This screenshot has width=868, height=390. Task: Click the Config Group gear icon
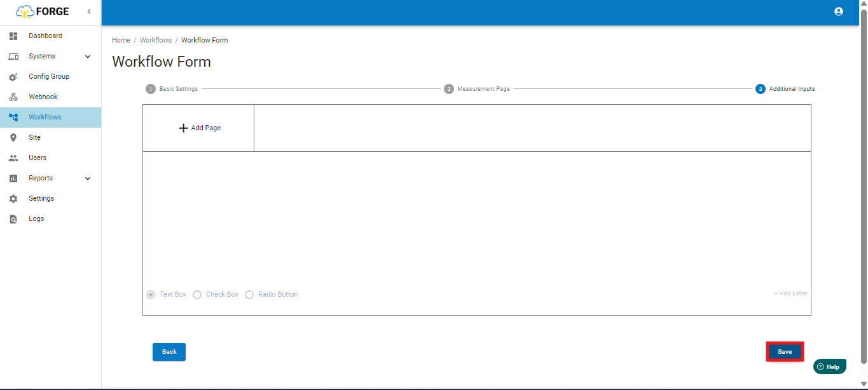click(x=13, y=77)
